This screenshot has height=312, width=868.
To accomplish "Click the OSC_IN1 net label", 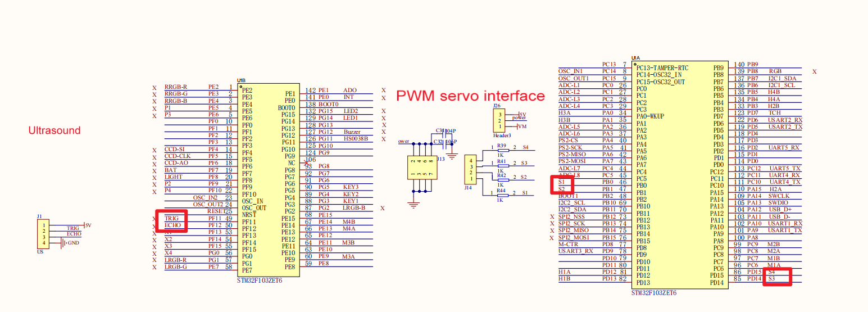I will pos(571,71).
